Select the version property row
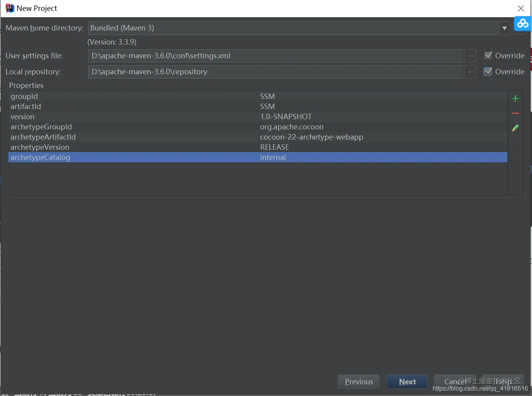532x396 pixels. coord(257,116)
